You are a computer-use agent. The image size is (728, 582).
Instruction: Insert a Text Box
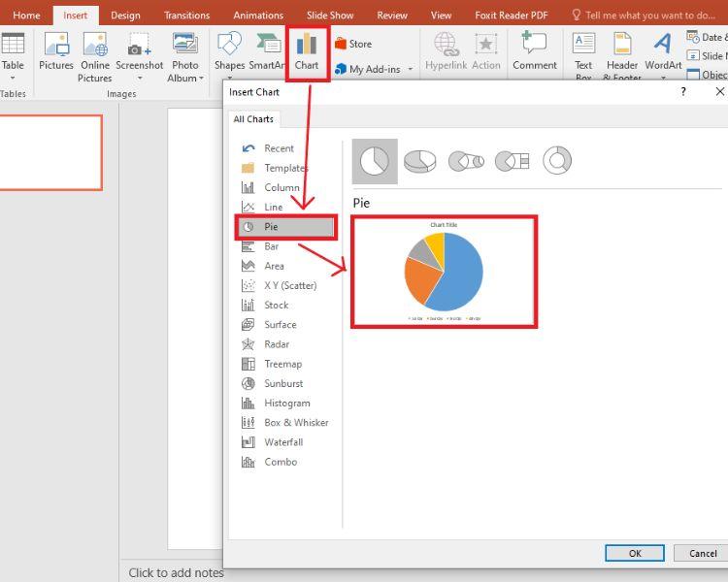[x=583, y=56]
